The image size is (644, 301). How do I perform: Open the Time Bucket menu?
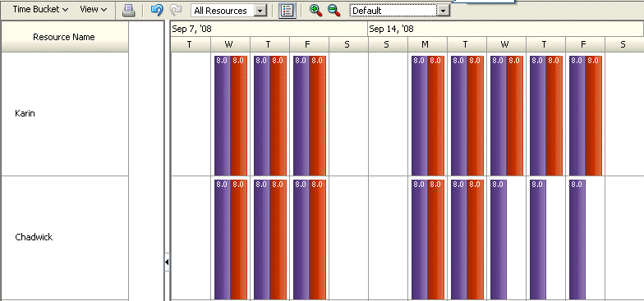[40, 10]
